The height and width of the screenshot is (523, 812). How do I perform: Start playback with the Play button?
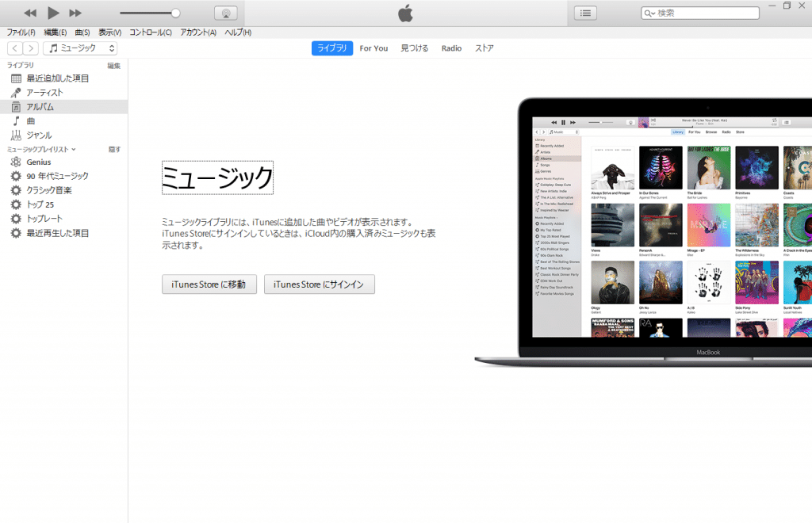(53, 13)
